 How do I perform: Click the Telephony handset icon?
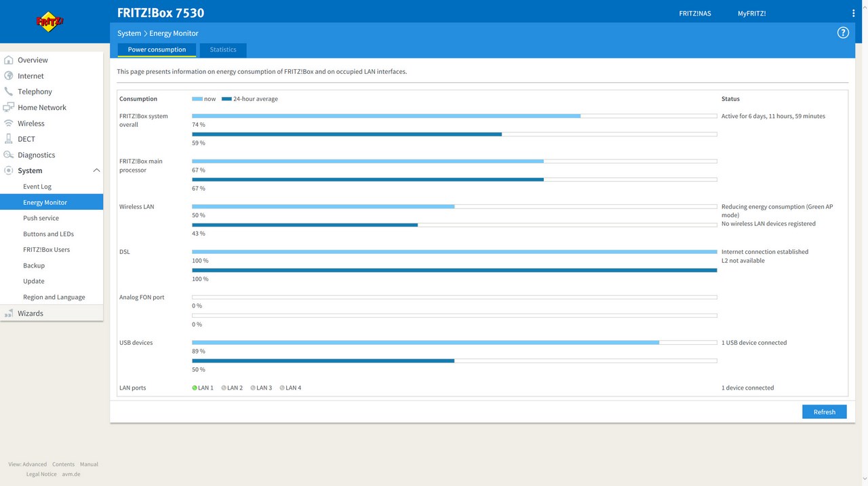9,91
